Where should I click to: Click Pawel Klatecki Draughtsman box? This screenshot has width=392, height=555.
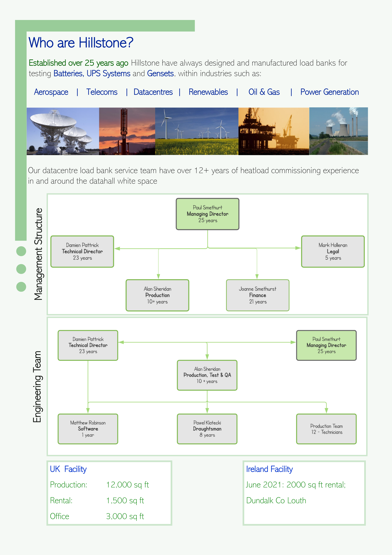coord(207,429)
